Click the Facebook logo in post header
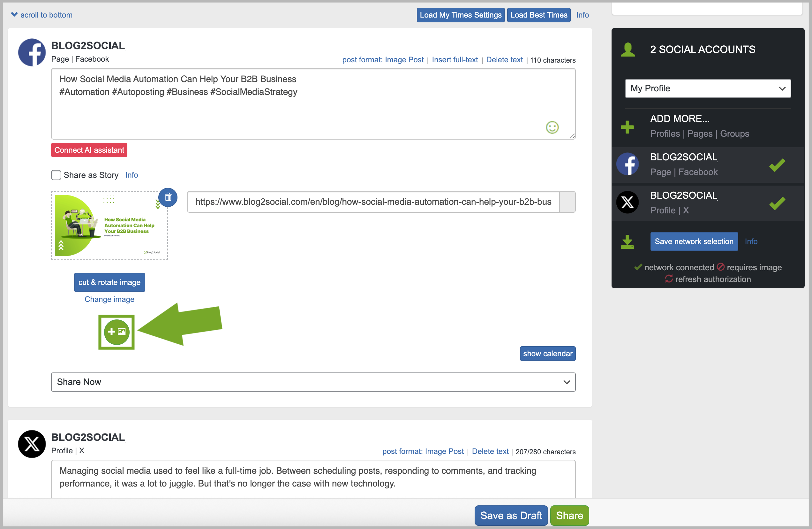This screenshot has height=529, width=812. coord(32,52)
